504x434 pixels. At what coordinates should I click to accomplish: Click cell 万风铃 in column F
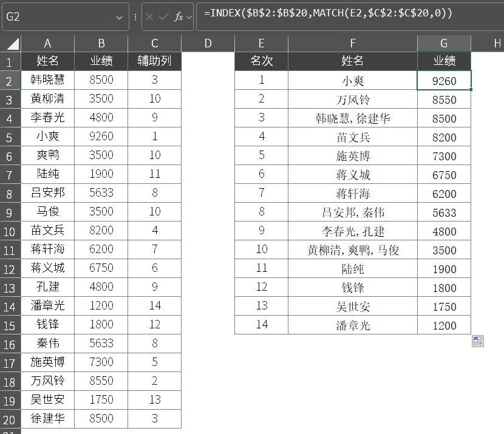coord(353,100)
